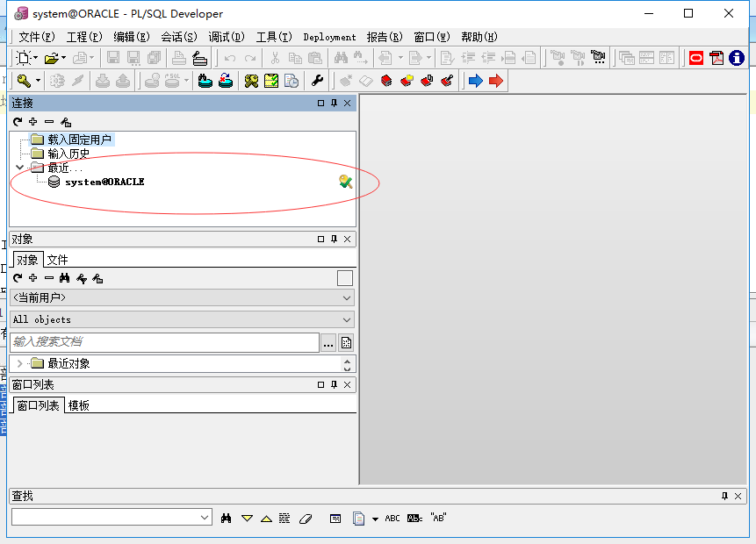Open the 工程(P) menu
756x544 pixels.
84,37
